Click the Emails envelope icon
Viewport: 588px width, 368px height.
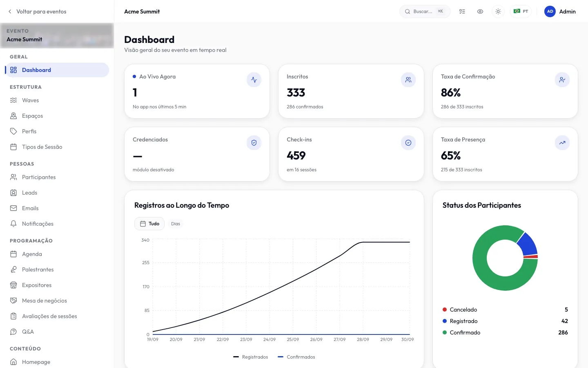pos(13,208)
